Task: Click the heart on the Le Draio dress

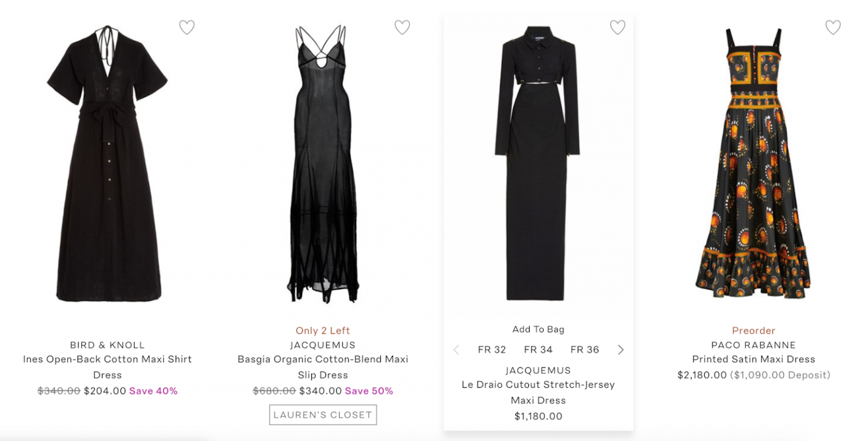Action: click(618, 27)
